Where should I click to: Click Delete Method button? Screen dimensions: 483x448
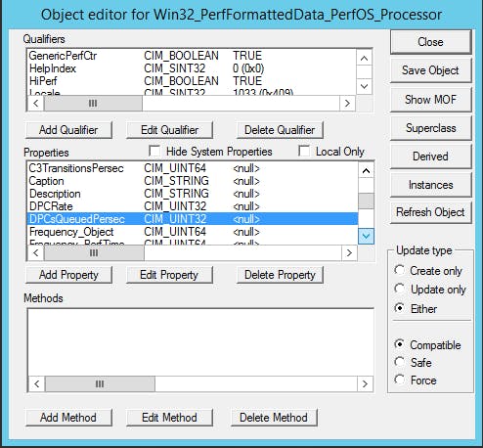[x=274, y=418]
